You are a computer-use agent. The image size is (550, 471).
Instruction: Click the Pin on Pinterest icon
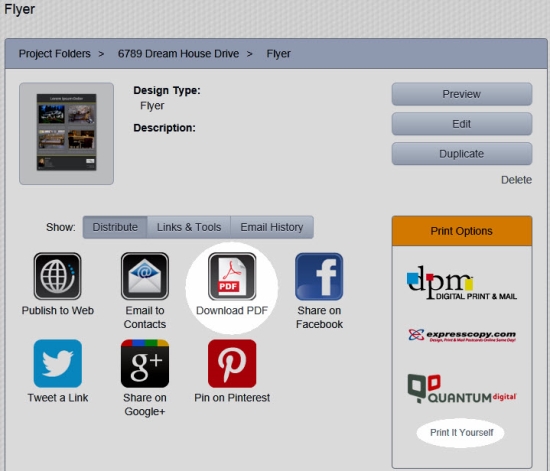[232, 363]
